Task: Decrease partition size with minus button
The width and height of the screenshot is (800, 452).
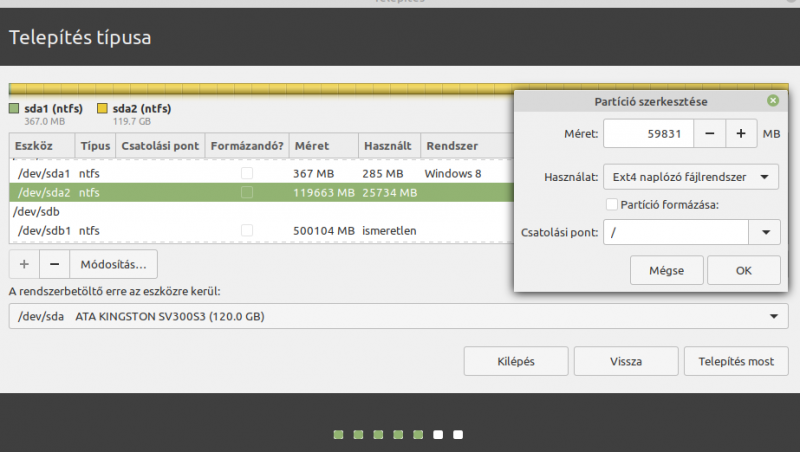Action: [x=708, y=133]
